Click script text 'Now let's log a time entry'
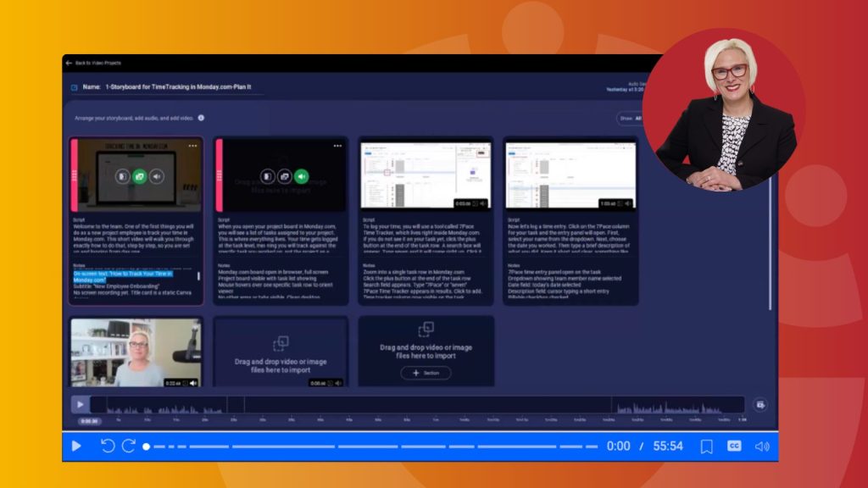 tap(568, 238)
